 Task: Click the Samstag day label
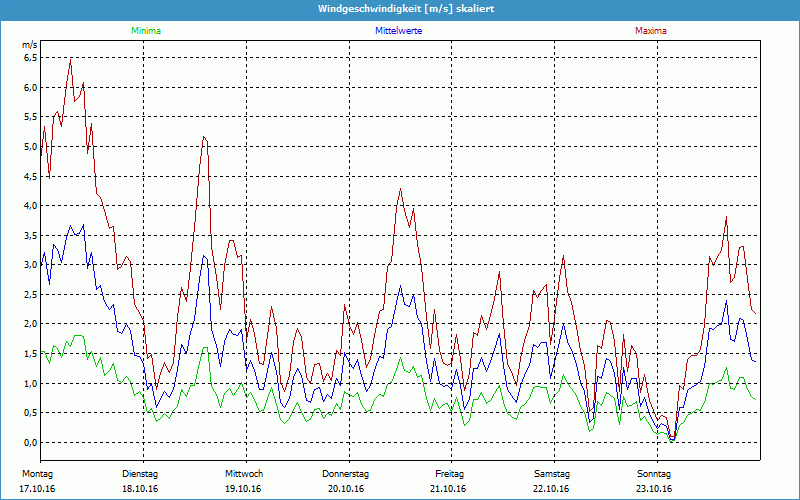pos(552,474)
